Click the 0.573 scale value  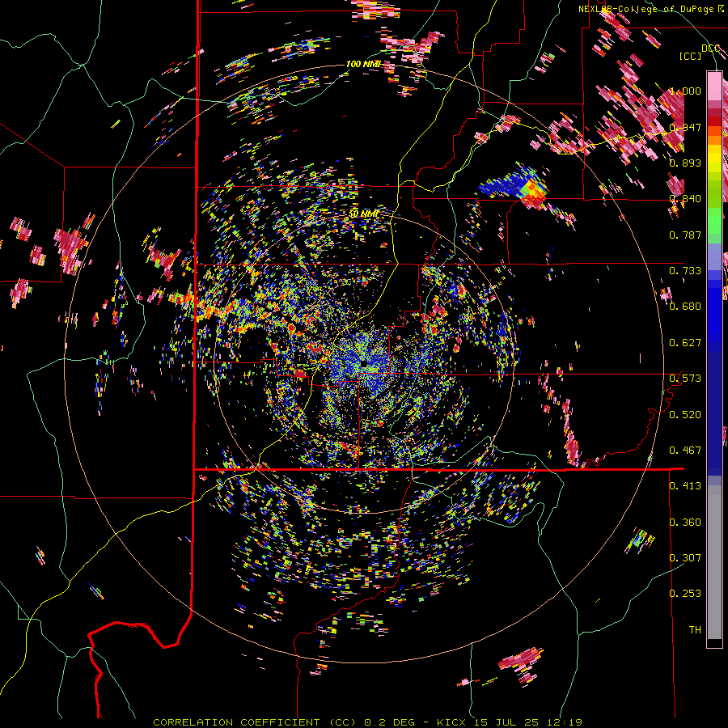(x=685, y=379)
